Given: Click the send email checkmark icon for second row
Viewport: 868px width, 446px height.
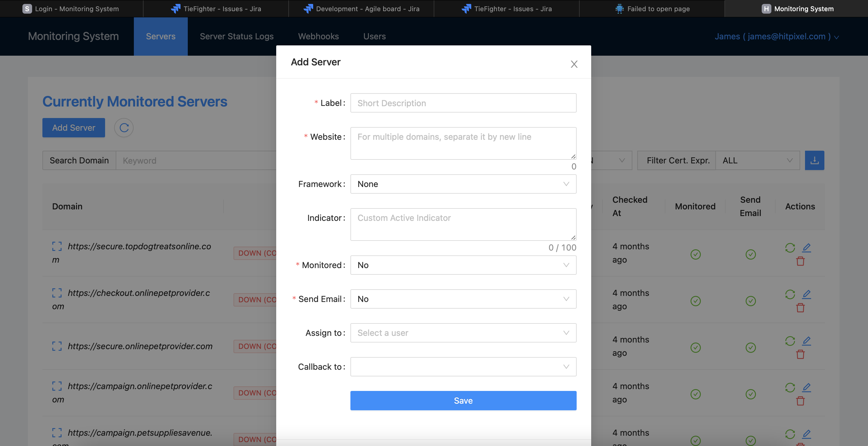Looking at the screenshot, I should point(751,300).
